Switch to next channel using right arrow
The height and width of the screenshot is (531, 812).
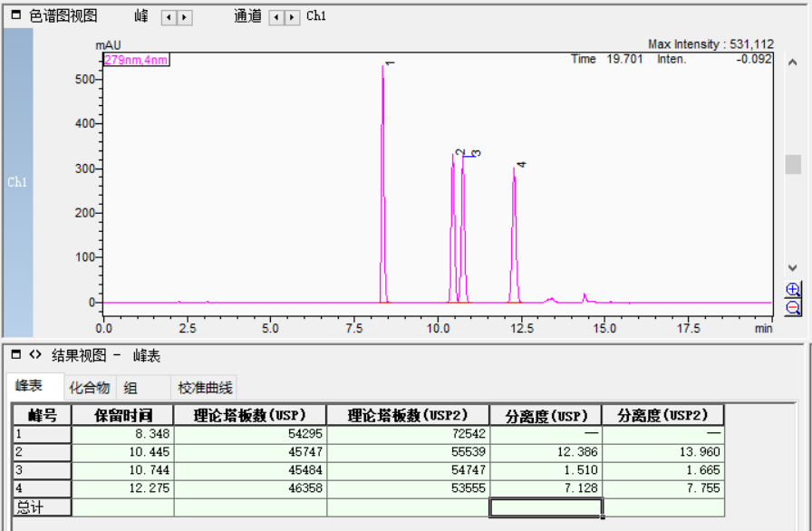(293, 17)
